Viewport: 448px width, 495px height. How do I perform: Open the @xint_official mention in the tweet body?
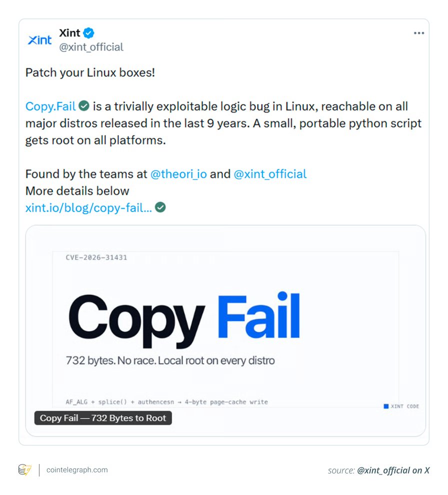[x=270, y=174]
